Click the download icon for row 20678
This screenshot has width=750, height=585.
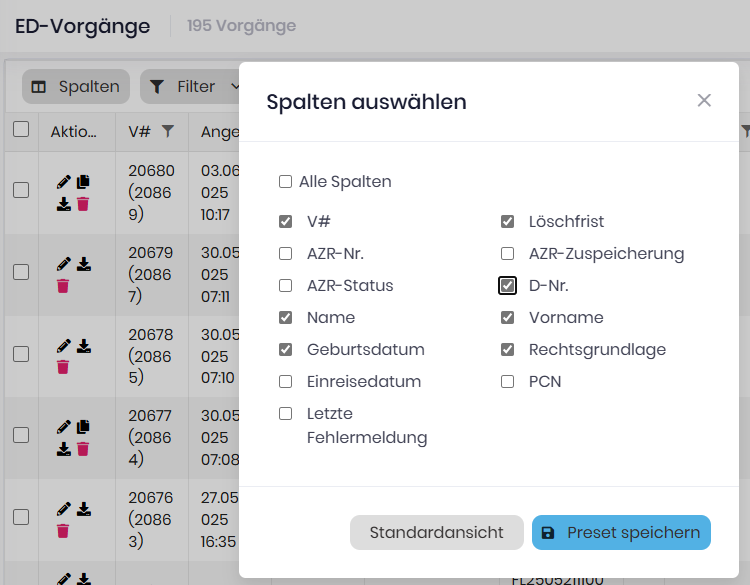pyautogui.click(x=84, y=346)
